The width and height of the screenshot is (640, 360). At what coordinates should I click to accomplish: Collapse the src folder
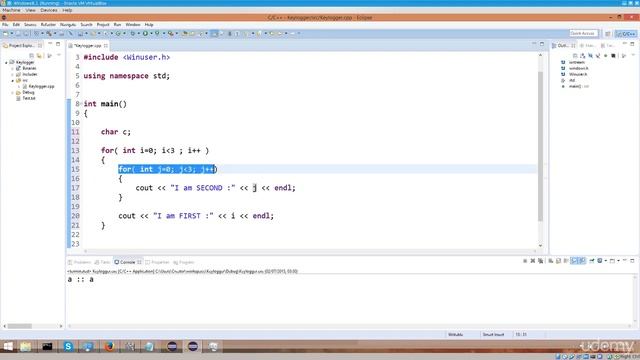(12, 80)
